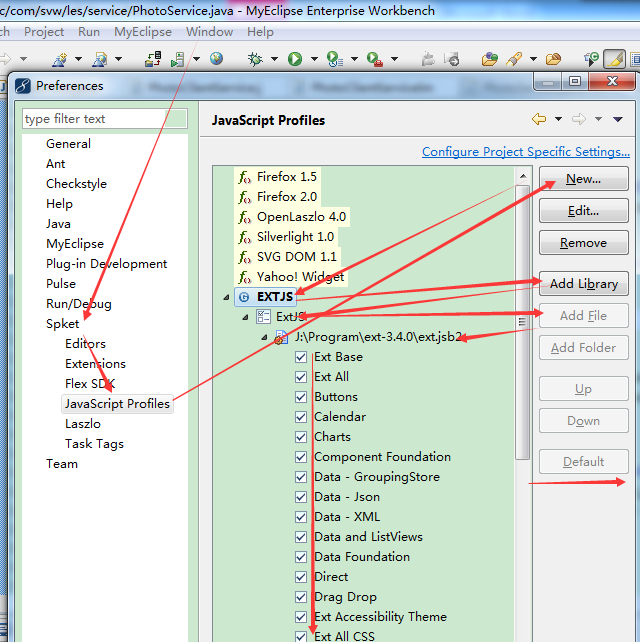Open the Project menu

[44, 32]
